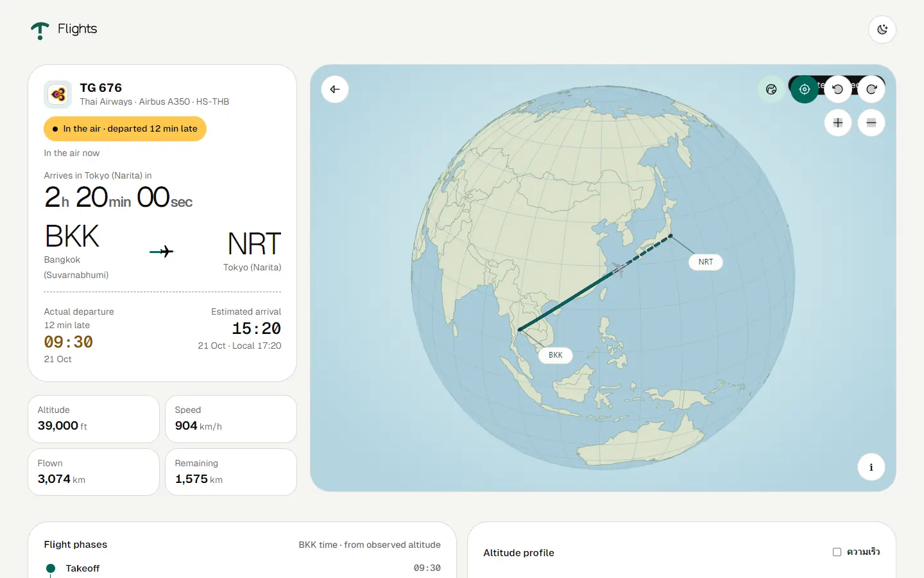Screen dimensions: 924x578
Task: Click the BKK label on the map
Action: [x=556, y=355]
